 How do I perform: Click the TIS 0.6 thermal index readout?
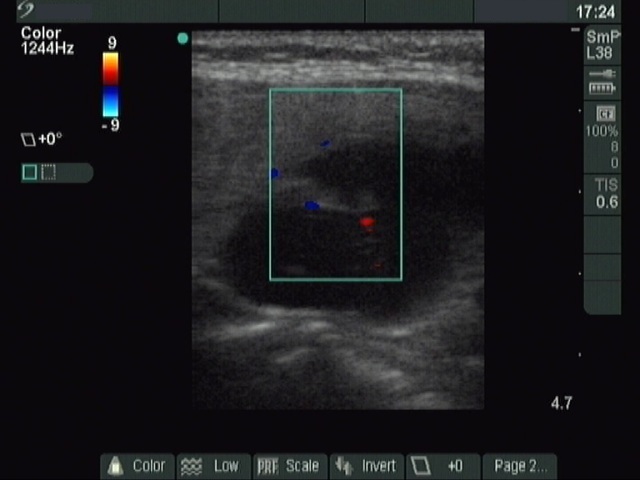click(606, 194)
